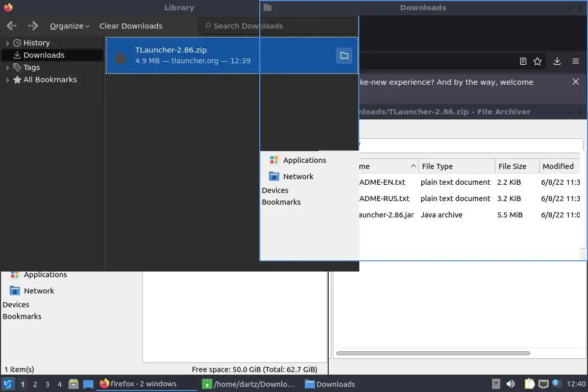Click Devices in the window preview sidebar

click(x=275, y=190)
